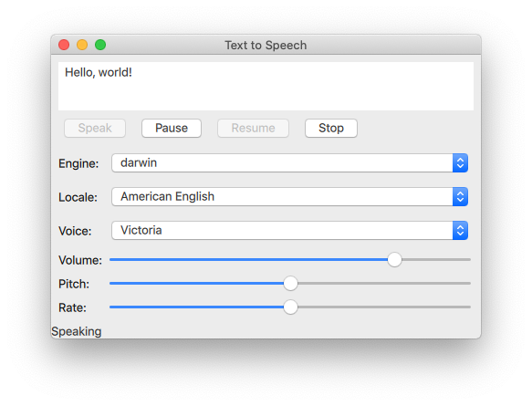
Task: Open the Voice dropdown showing Victoria
Action: point(290,231)
